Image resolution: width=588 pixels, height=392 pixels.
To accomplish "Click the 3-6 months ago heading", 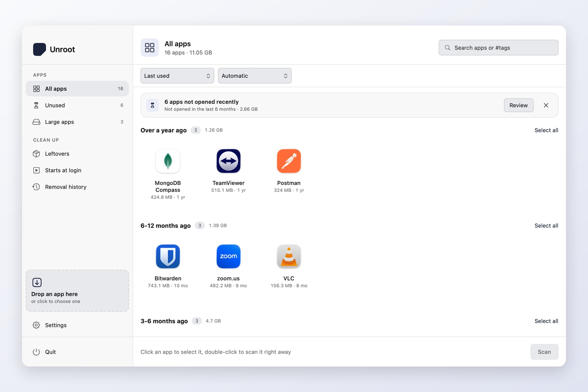I will pos(164,321).
